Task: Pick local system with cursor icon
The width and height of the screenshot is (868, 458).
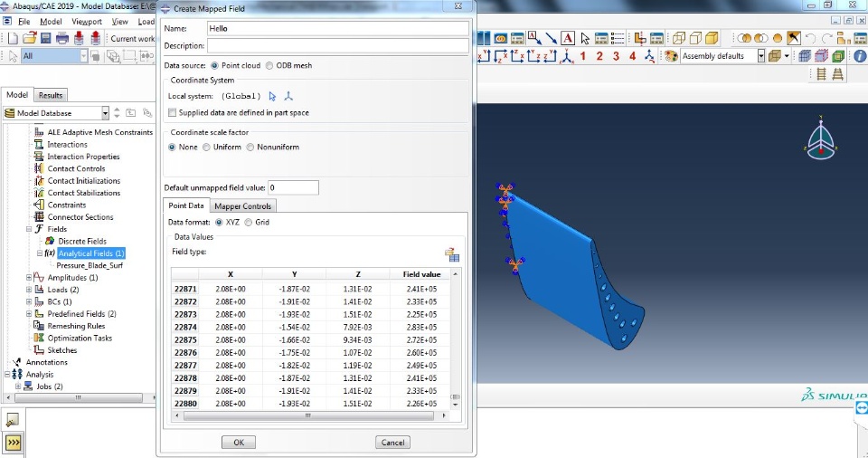Action: click(x=272, y=96)
